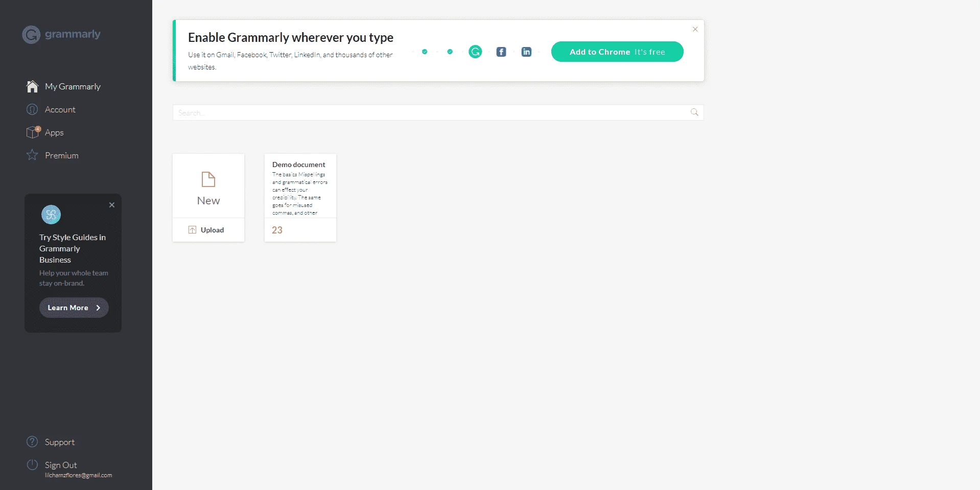Open the Demo document card
Image resolution: width=980 pixels, height=490 pixels.
[x=300, y=198]
